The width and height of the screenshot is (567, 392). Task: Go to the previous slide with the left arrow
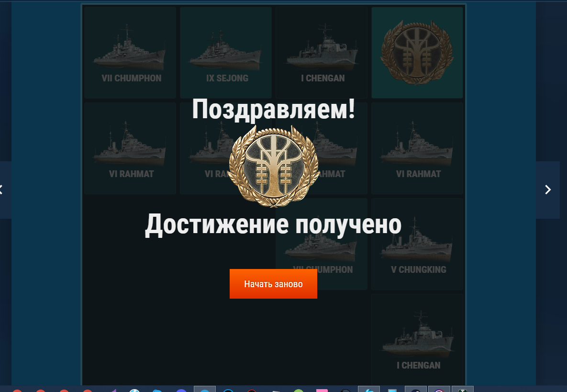pos(5,190)
